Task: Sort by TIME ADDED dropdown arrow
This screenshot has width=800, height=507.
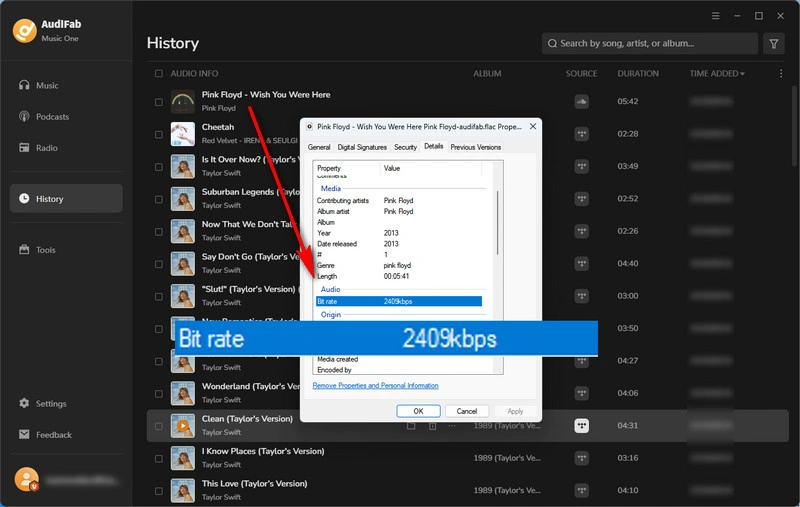Action: [742, 74]
